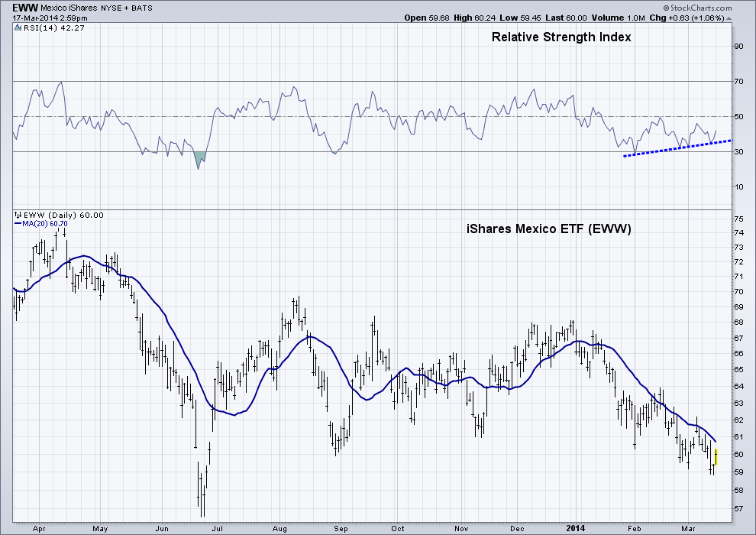This screenshot has height=535, width=756.
Task: Click the price axis label 63
Action: click(x=738, y=404)
